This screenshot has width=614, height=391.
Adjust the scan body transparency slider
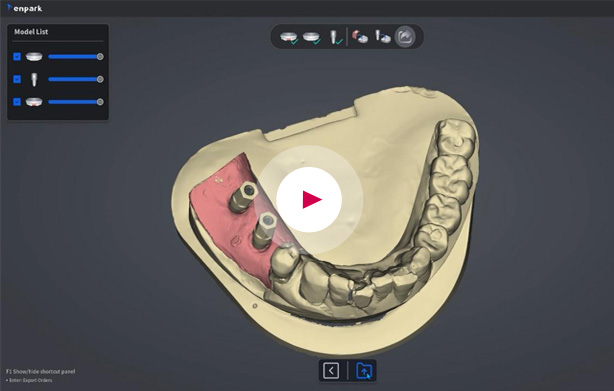pyautogui.click(x=76, y=79)
